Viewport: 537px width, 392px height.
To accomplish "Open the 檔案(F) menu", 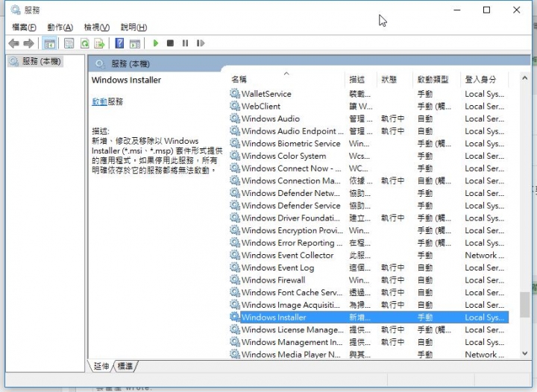I will (x=24, y=27).
